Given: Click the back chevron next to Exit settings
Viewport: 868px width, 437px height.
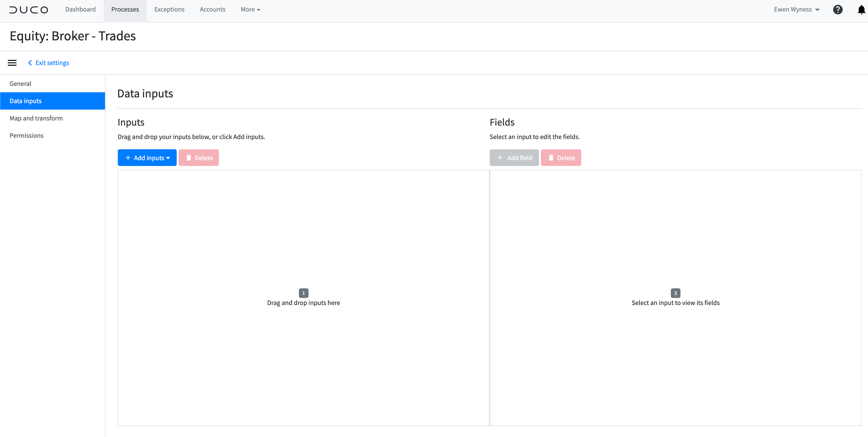Looking at the screenshot, I should point(30,63).
